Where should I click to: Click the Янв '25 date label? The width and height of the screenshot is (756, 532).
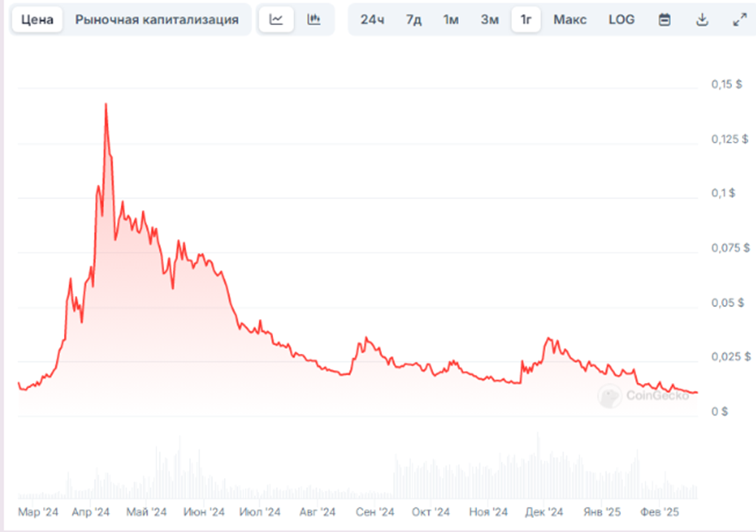point(602,512)
